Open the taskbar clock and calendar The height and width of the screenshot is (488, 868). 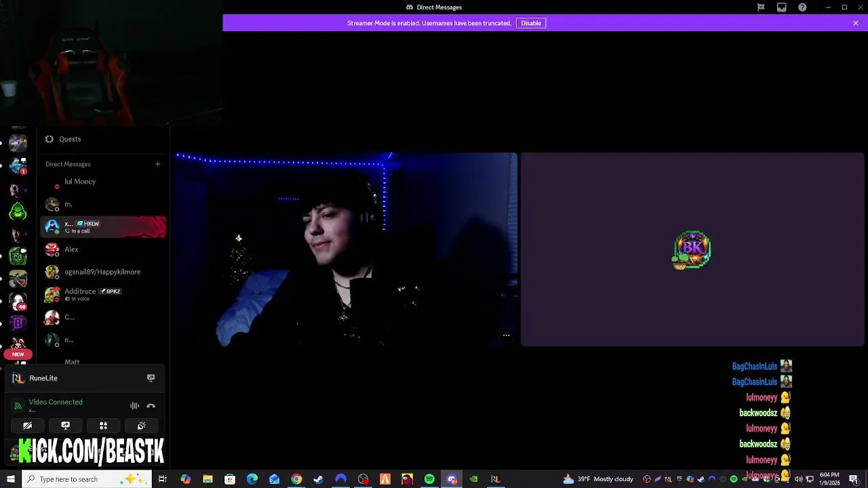point(829,479)
